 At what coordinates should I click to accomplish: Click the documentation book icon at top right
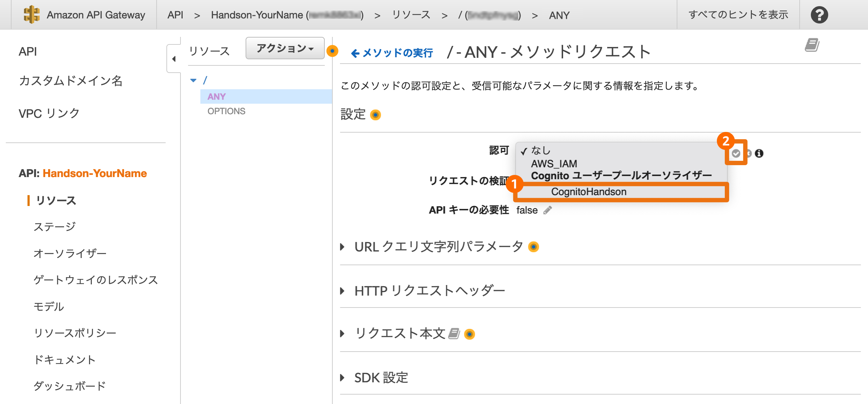click(x=812, y=45)
